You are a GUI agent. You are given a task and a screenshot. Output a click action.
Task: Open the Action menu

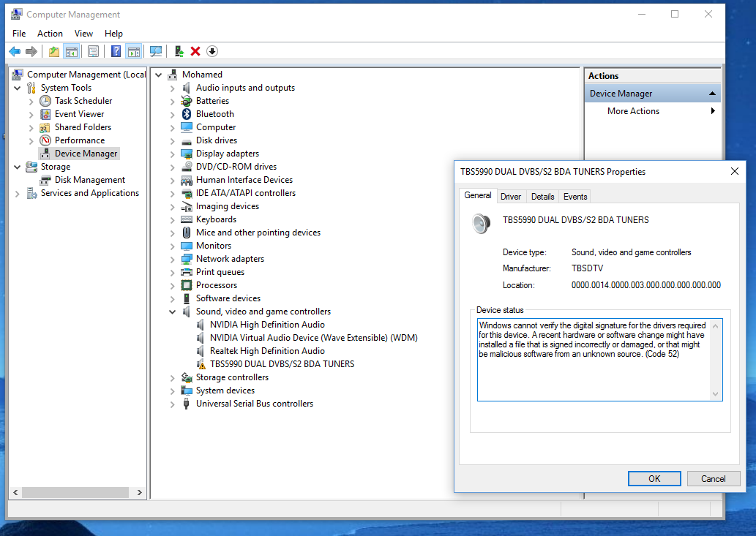click(50, 34)
